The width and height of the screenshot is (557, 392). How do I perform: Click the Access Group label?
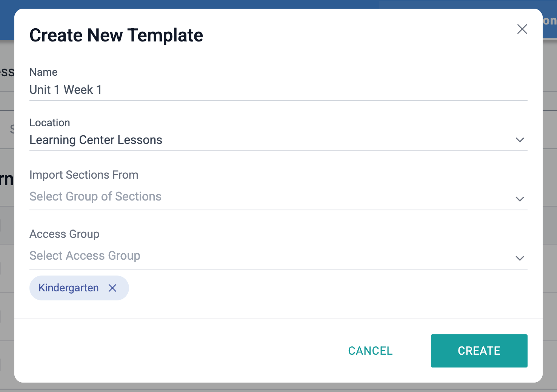tap(65, 234)
